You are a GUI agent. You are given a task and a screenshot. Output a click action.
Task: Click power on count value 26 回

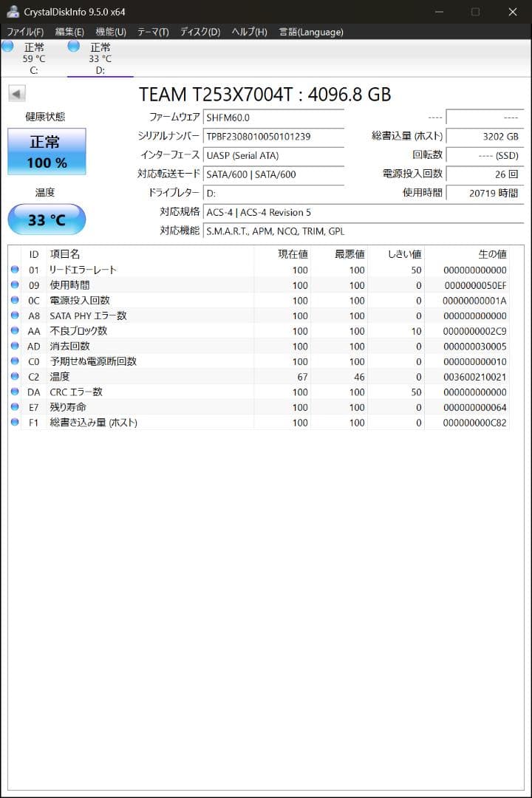(x=485, y=174)
